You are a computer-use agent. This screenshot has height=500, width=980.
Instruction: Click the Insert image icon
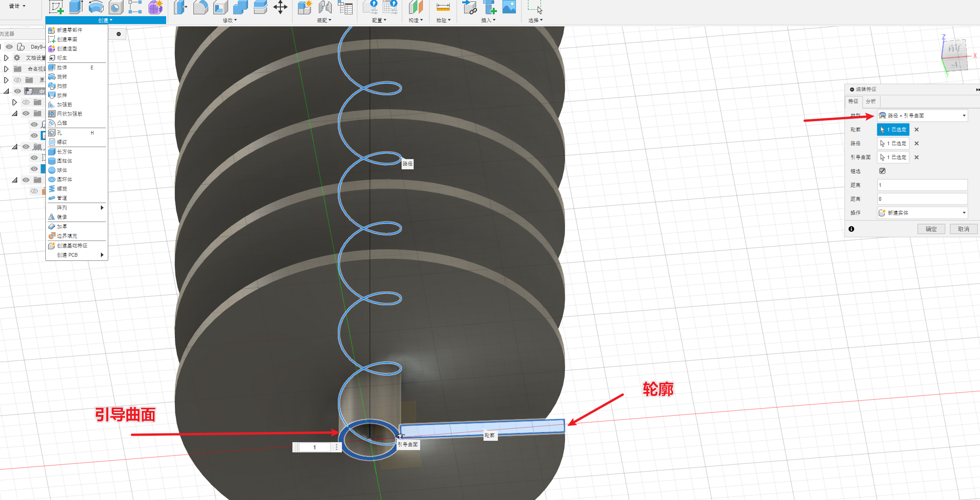[x=509, y=7]
